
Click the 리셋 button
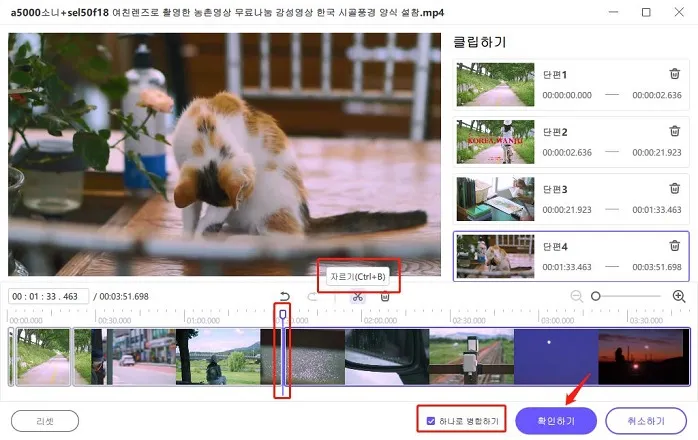(x=45, y=421)
